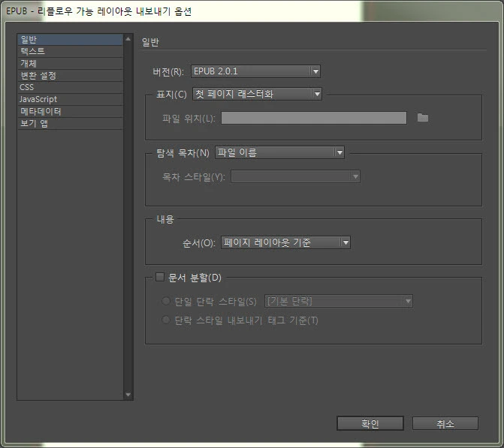Click the 파일 위치 input field
This screenshot has height=448, width=504.
[x=314, y=118]
